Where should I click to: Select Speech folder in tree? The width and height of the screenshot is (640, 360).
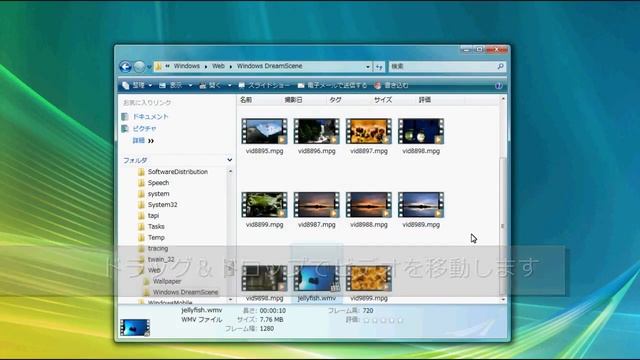158,183
